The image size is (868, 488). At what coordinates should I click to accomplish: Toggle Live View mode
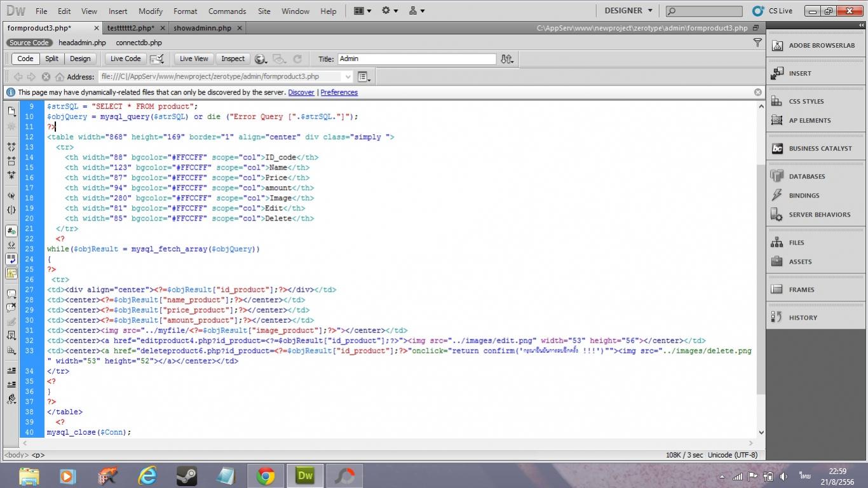pos(194,58)
